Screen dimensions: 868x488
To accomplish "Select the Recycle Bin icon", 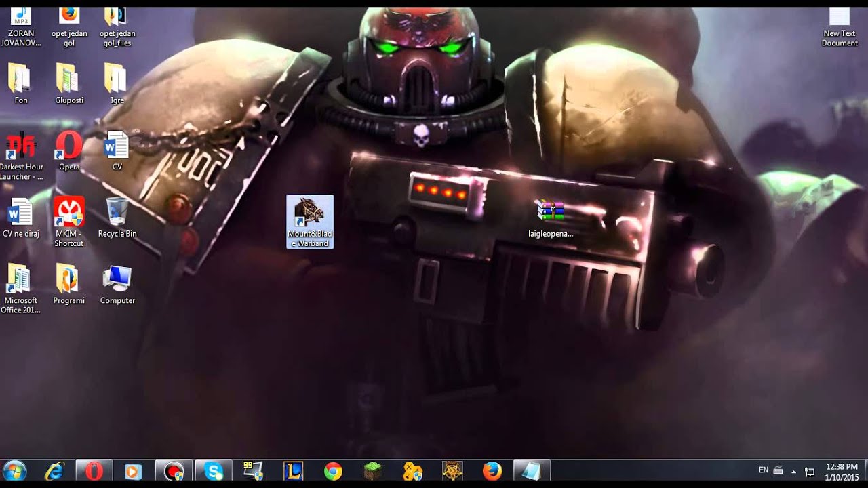I will [x=117, y=218].
